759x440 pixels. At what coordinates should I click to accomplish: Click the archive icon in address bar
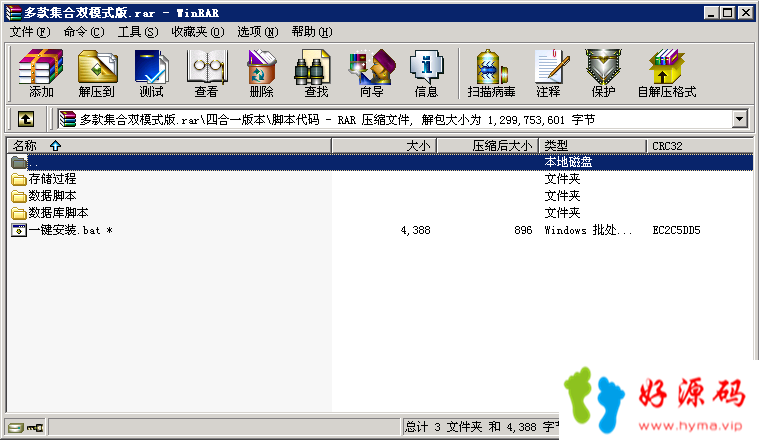tap(68, 119)
